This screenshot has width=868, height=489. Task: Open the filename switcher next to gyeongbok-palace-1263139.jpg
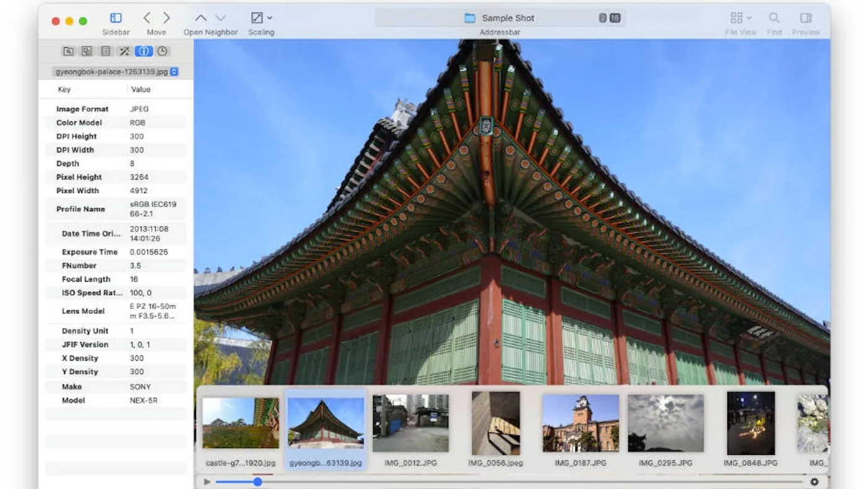(174, 71)
